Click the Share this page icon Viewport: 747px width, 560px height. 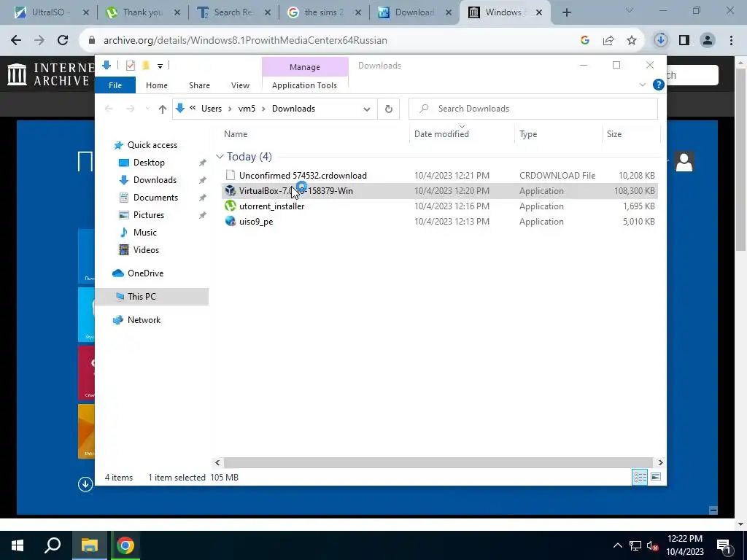coord(608,41)
